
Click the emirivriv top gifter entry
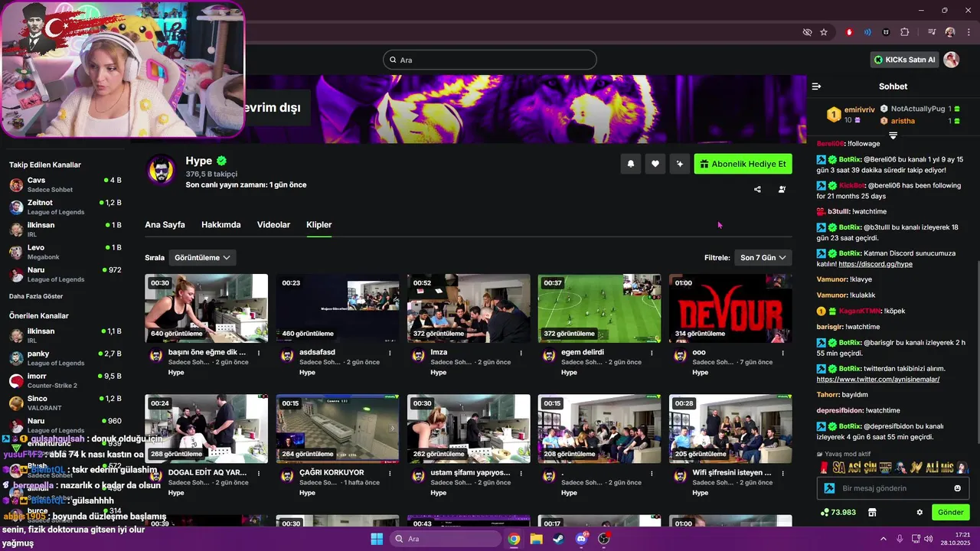click(x=851, y=115)
